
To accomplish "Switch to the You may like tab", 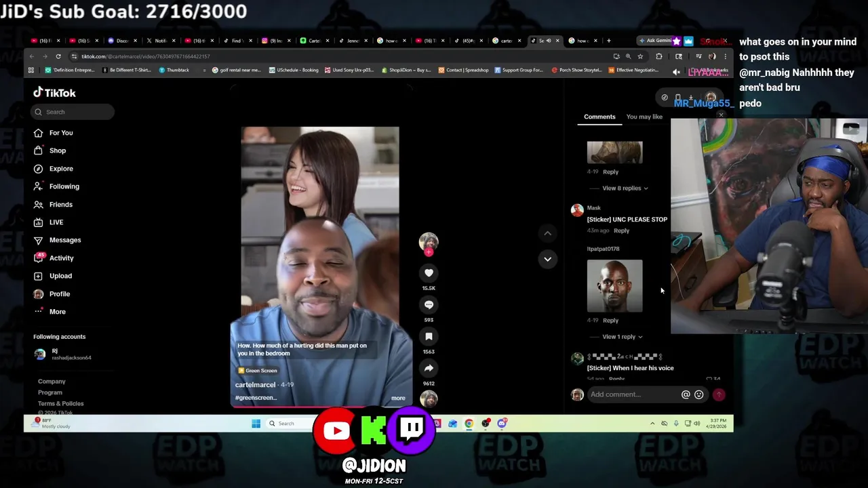I will (644, 117).
